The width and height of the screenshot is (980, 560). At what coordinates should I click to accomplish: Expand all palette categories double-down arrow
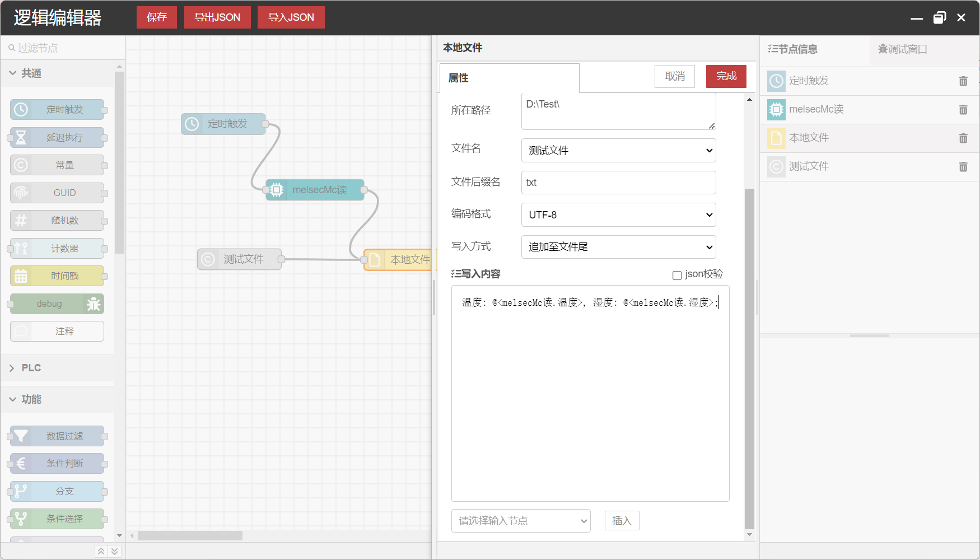114,552
